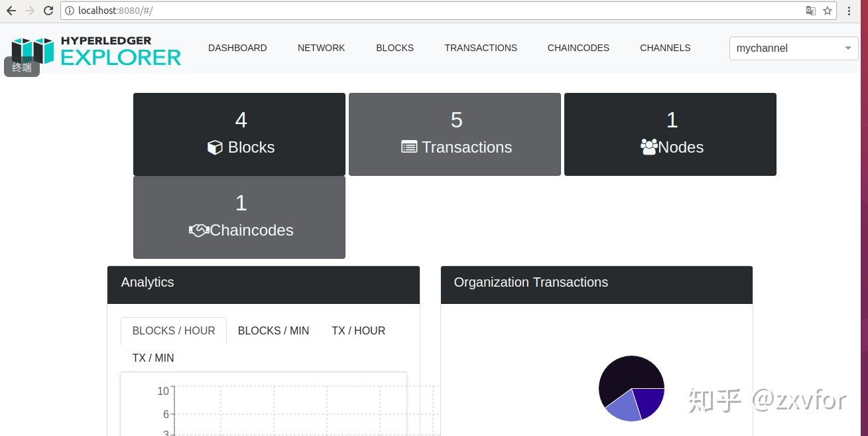The image size is (868, 436).
Task: Switch to the BLOCKS / MIN tab
Action: click(273, 330)
